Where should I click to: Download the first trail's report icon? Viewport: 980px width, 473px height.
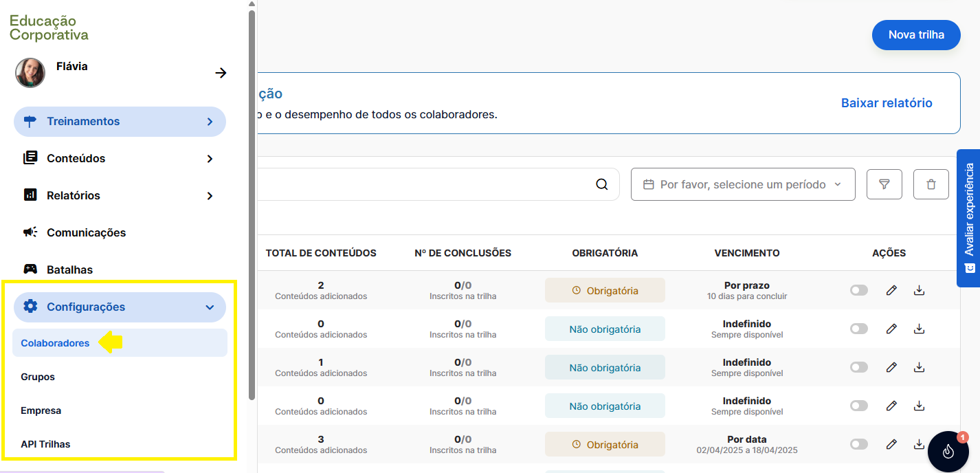(x=919, y=290)
